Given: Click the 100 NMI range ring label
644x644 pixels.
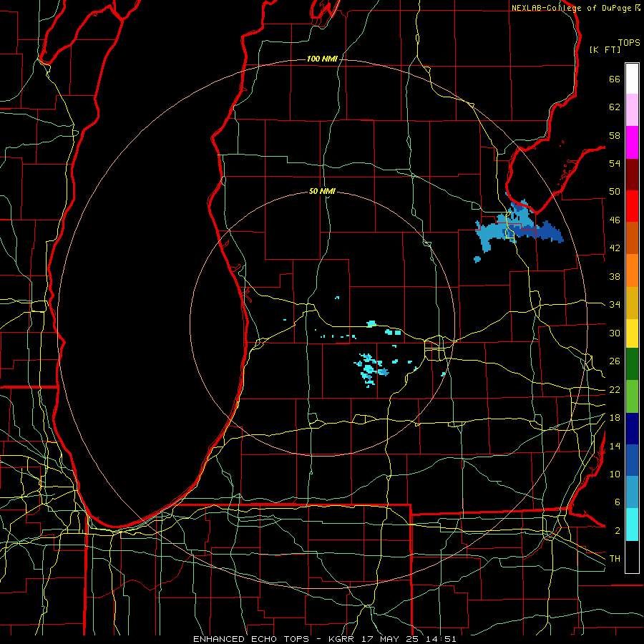Looking at the screenshot, I should [x=322, y=59].
